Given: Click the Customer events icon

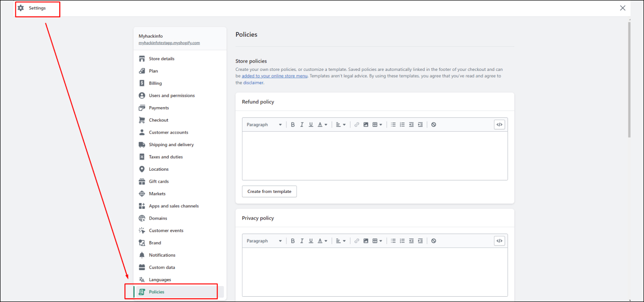Looking at the screenshot, I should [142, 231].
